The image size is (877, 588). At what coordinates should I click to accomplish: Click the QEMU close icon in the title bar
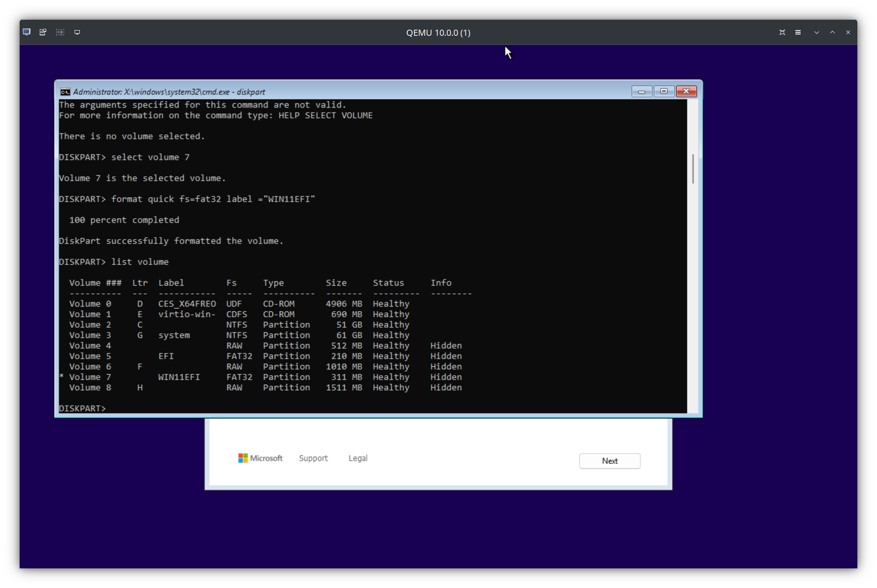pos(848,32)
